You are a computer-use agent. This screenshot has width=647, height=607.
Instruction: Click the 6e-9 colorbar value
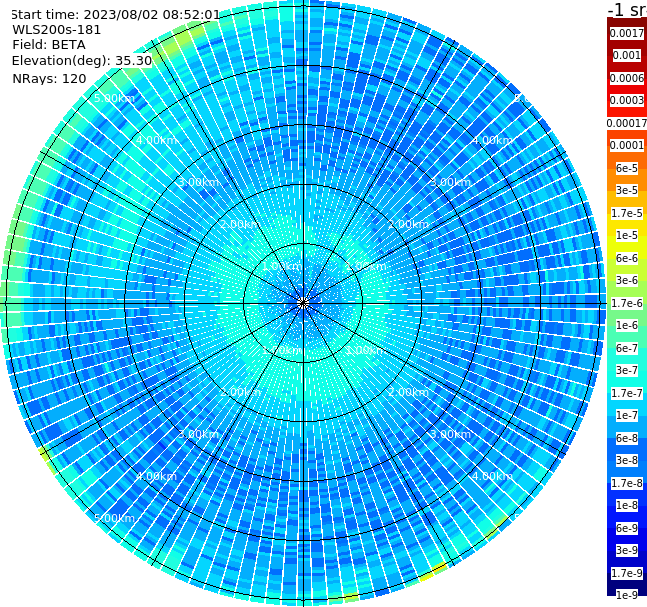[x=627, y=528]
